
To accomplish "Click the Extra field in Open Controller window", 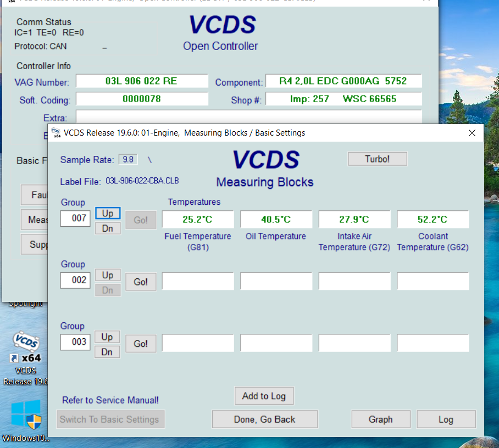I will point(249,117).
